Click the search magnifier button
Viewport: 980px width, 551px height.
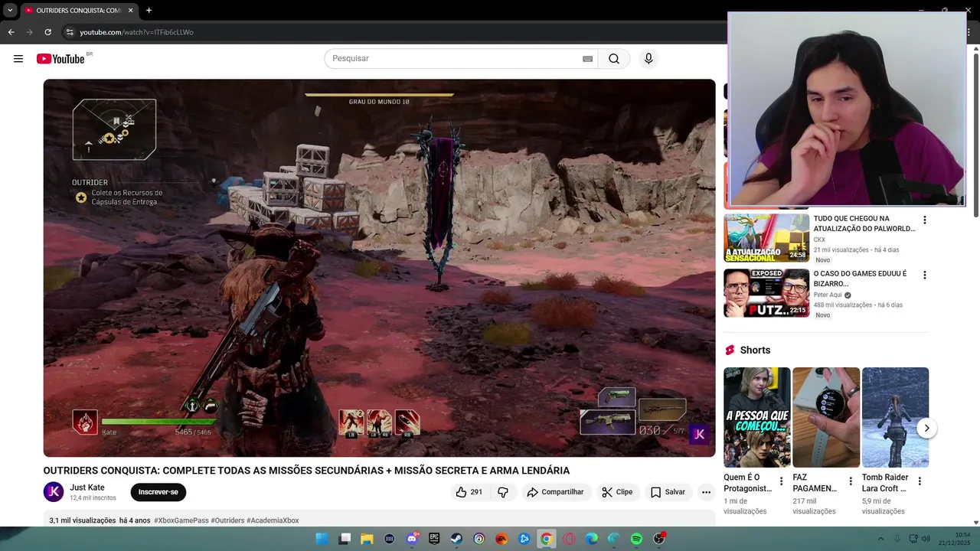(x=614, y=59)
